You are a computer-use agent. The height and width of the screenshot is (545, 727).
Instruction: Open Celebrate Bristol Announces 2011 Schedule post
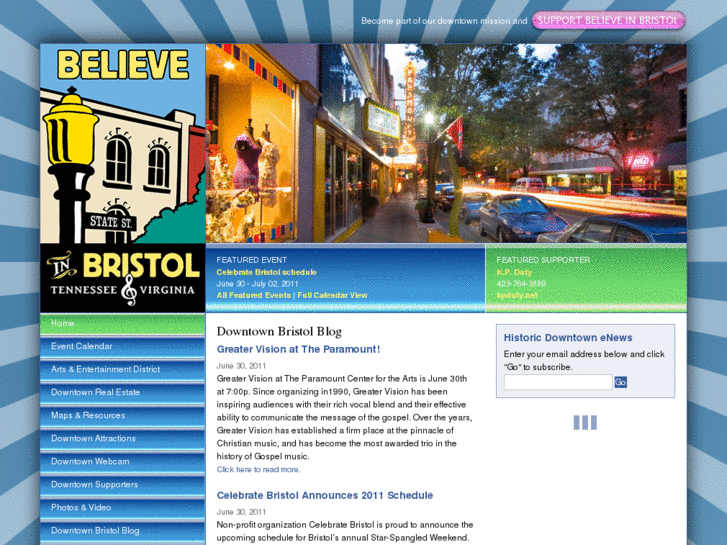click(325, 495)
